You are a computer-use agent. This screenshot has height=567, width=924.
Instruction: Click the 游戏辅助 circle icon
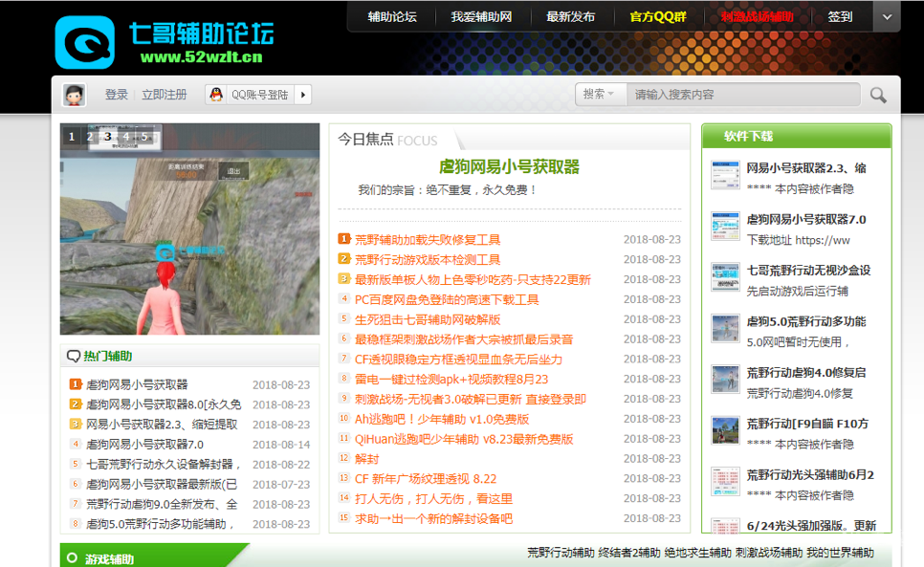coord(72,557)
